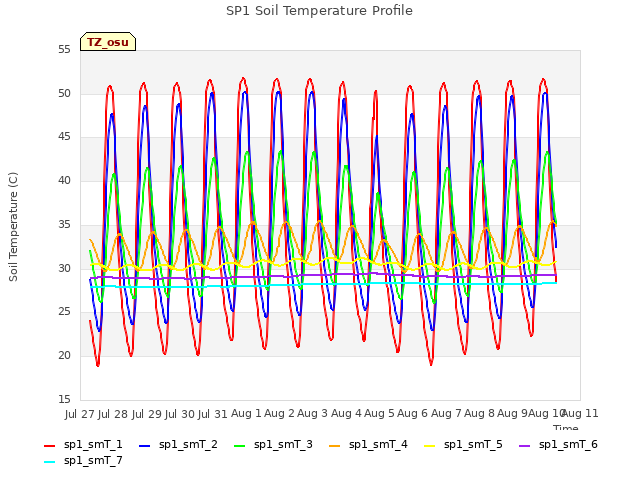
Task: Click the 35 y-axis tick label
Action: pos(64,224)
